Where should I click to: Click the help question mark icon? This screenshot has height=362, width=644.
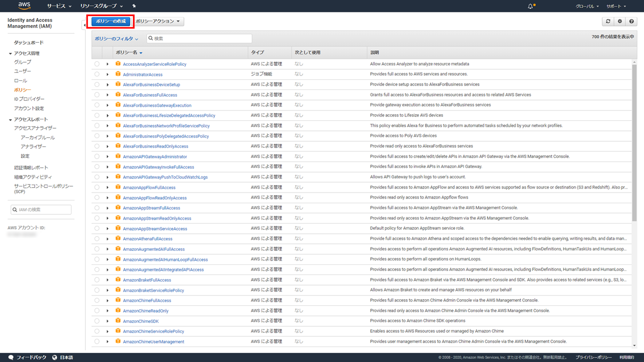point(631,22)
